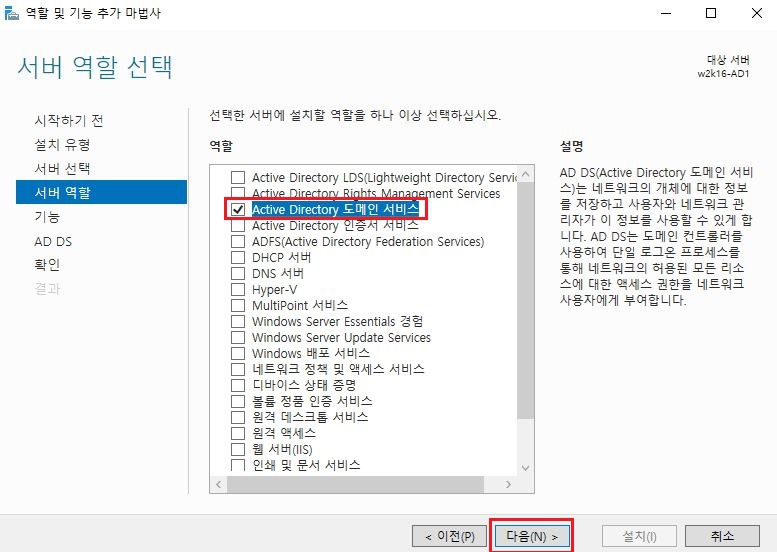Click the up arrow of role list scrollbar
This screenshot has width=777, height=552.
(x=526, y=174)
